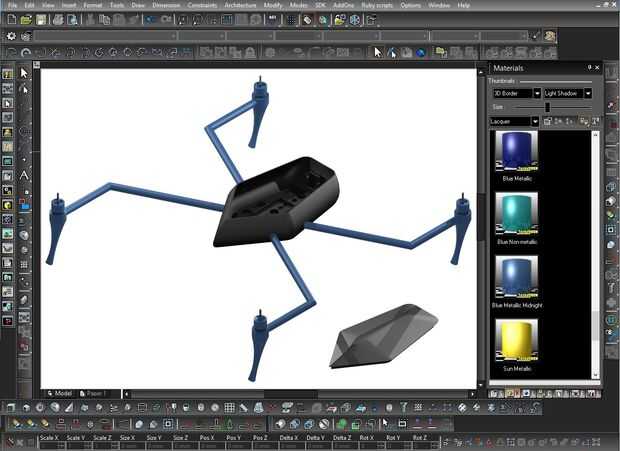620x451 pixels.
Task: Click the Size Y input field
Action: (x=159, y=445)
